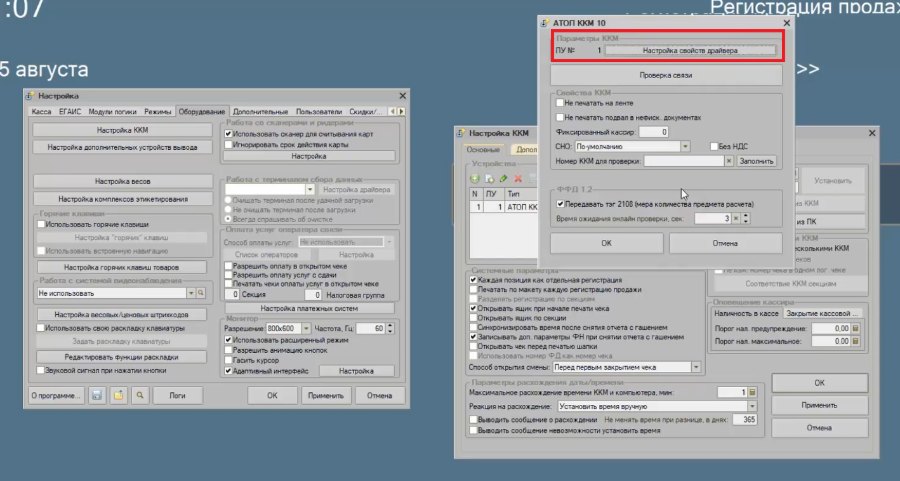Viewport: 900px width, 481px height.
Task: Open the СНО По-умолчанию dropdown
Action: point(685,147)
